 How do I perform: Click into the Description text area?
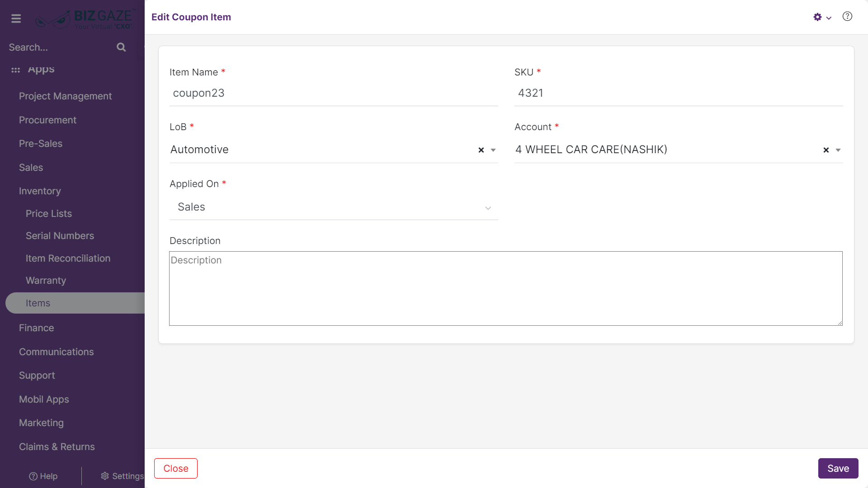pos(505,288)
